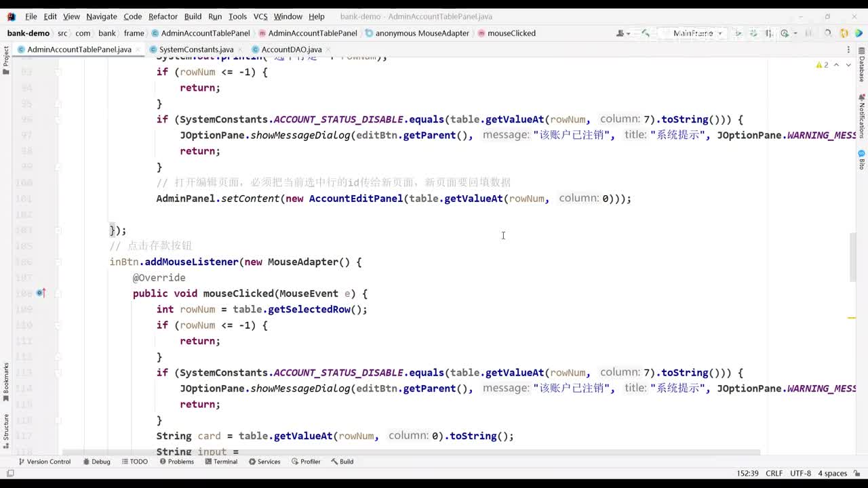
Task: Open editor tabs more-options kebab menu
Action: pyautogui.click(x=848, y=49)
